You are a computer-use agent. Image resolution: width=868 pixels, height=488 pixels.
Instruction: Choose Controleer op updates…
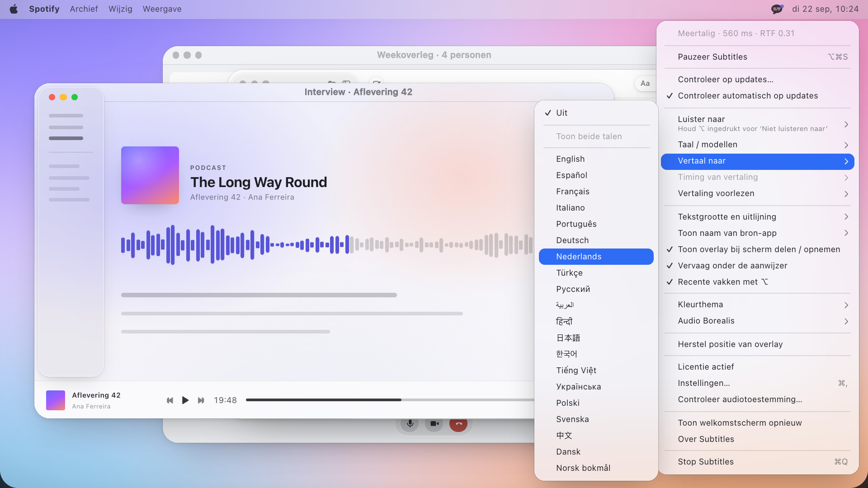(758, 80)
